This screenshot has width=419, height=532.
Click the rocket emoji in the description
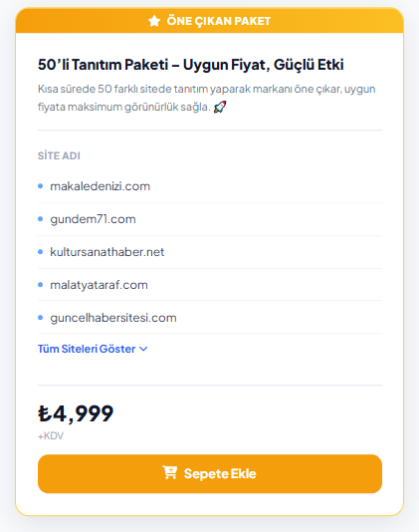click(x=220, y=107)
